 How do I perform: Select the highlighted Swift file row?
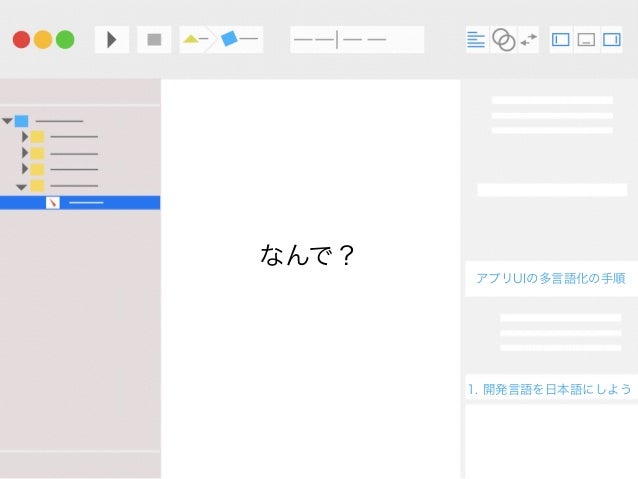point(80,203)
